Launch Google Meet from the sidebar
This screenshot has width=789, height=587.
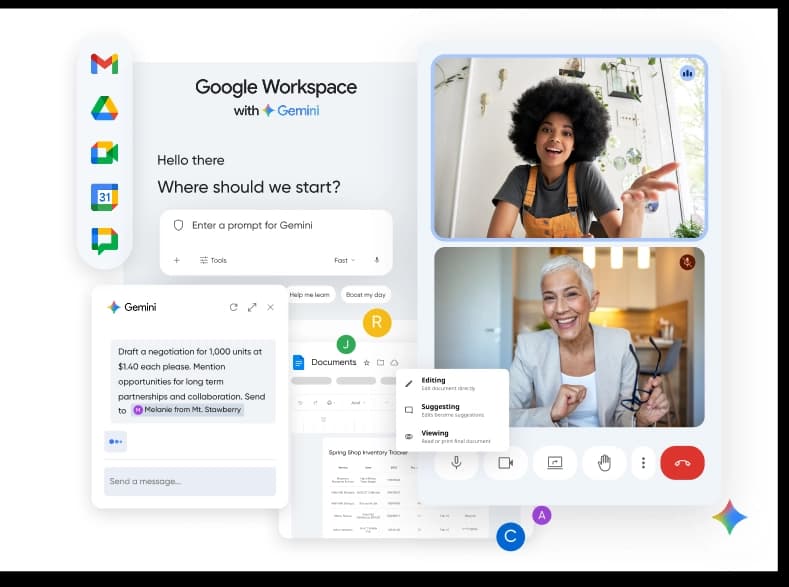click(x=105, y=152)
